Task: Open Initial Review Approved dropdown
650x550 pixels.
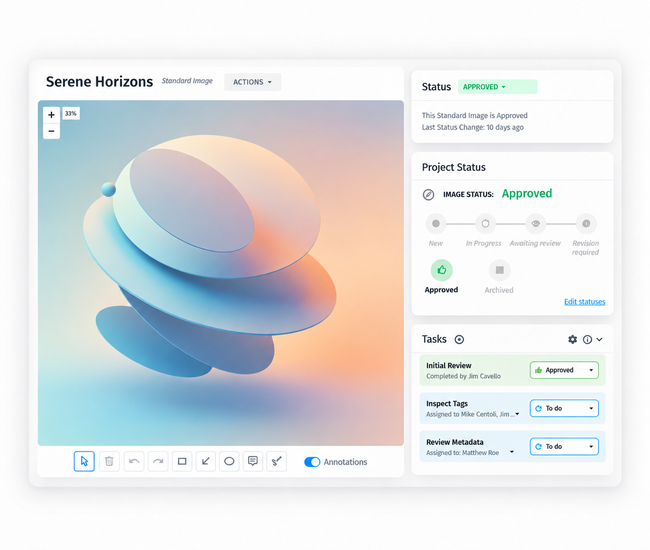Action: point(564,370)
